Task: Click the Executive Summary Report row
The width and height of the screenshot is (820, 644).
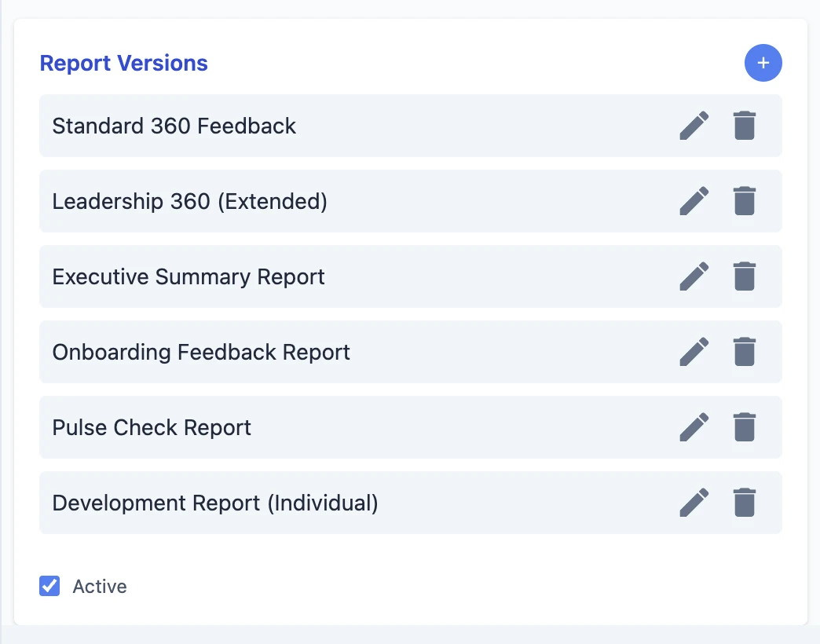Action: [189, 276]
